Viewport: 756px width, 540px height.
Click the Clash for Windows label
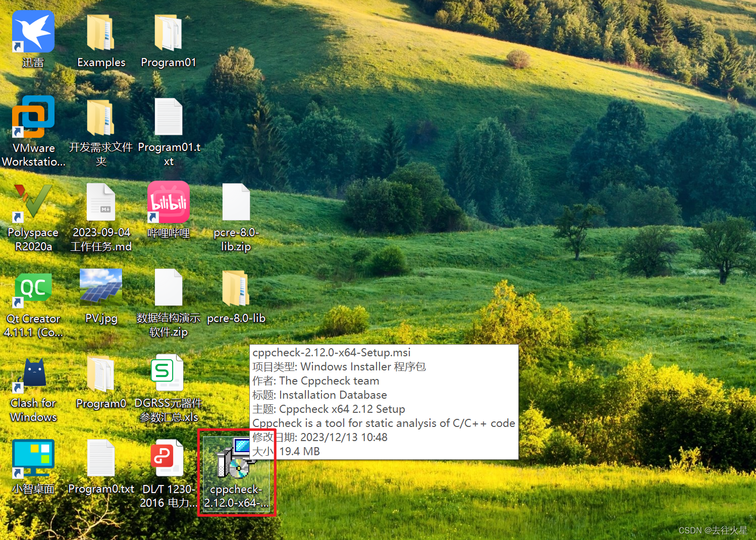click(x=33, y=410)
